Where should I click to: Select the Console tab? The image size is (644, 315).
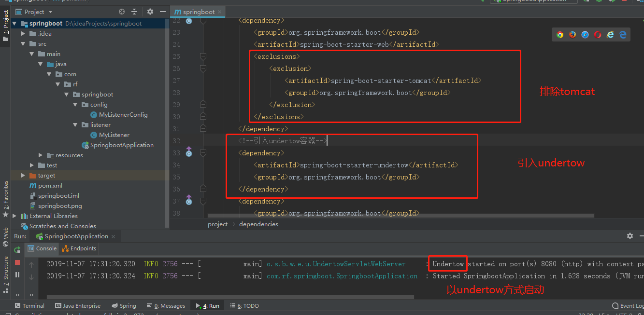(42, 248)
